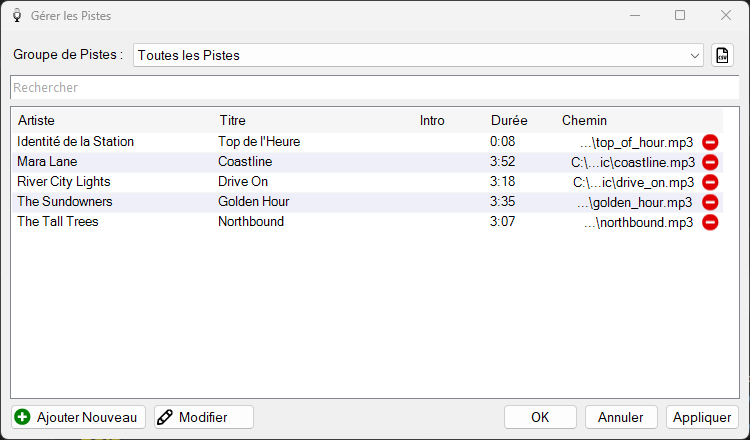Sort by the Chemin column header
The width and height of the screenshot is (750, 440).
tap(584, 121)
